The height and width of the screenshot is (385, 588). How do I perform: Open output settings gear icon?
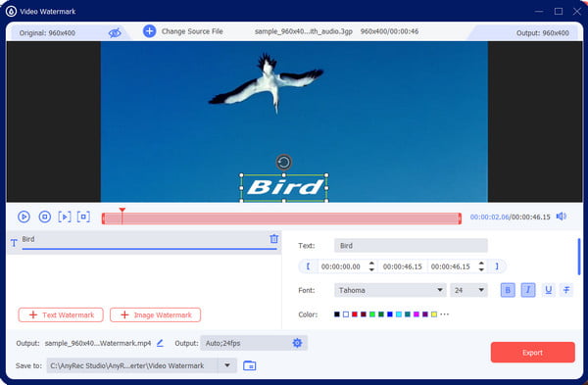pos(297,343)
